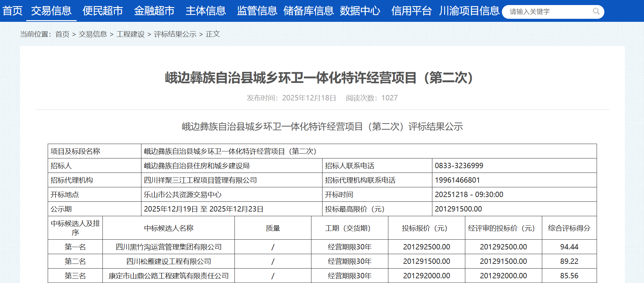Viewport: 644px width, 283px height.
Task: Open 主体信息 navigation item
Action: pos(206,11)
